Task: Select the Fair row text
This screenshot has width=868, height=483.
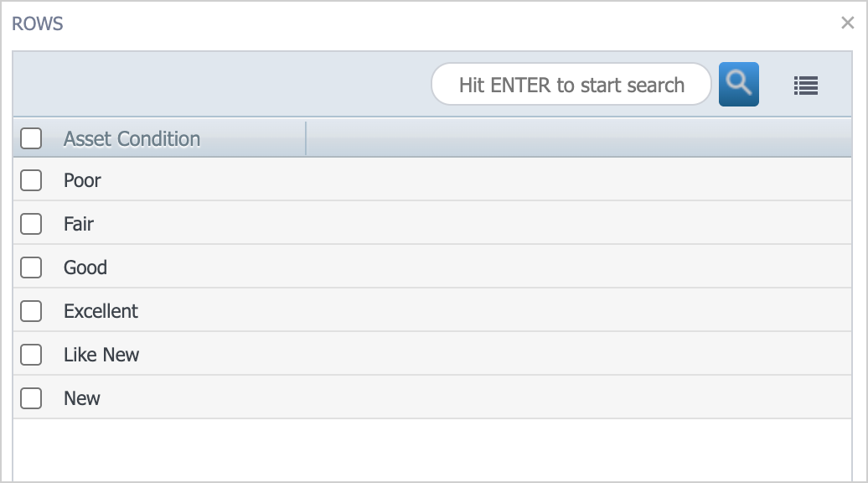Action: [79, 224]
